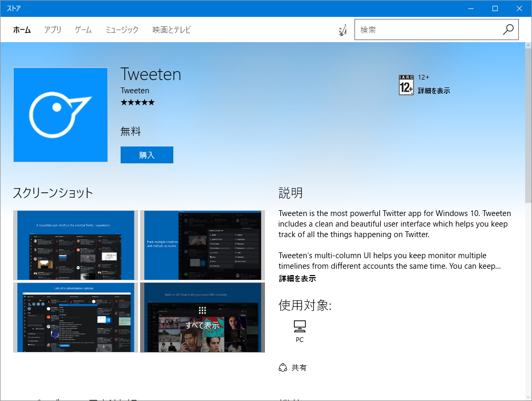Open the 映画とテレビ tab
The height and width of the screenshot is (401, 532).
[x=171, y=30]
